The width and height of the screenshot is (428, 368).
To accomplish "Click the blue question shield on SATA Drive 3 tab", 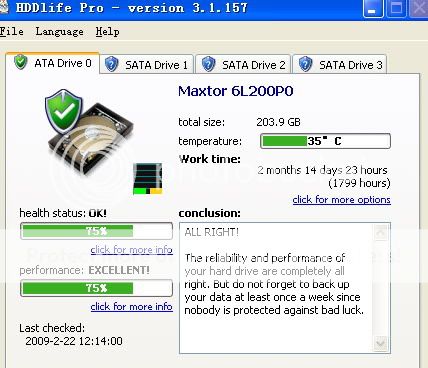I will (x=305, y=64).
